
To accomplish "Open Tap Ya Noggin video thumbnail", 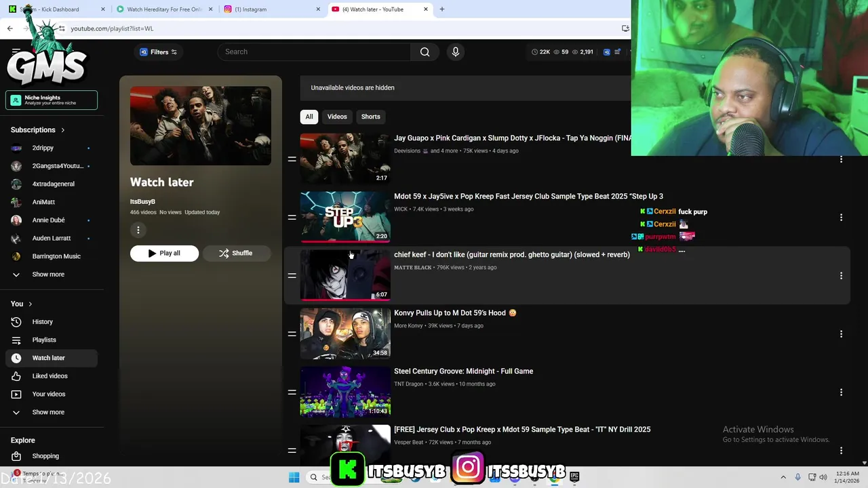I will pos(345,159).
